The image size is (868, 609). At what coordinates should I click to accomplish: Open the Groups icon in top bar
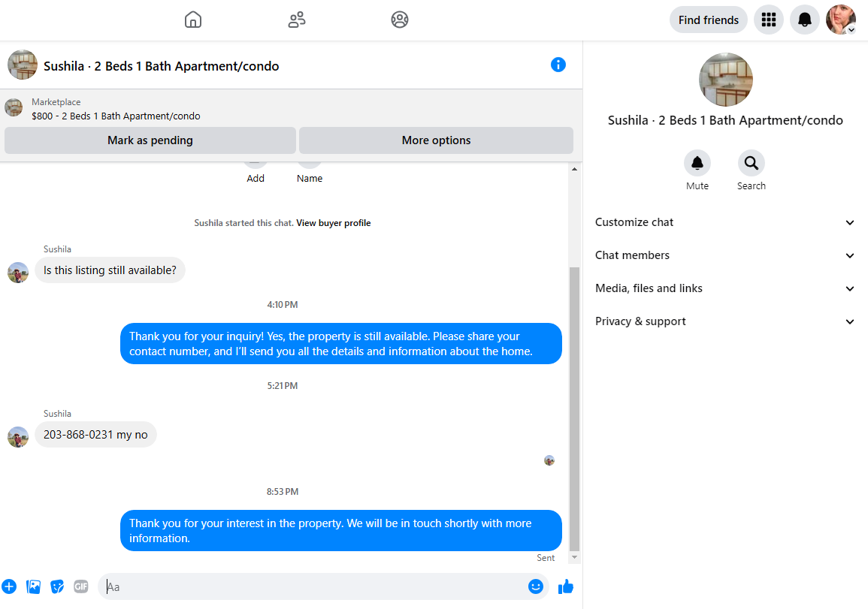click(400, 20)
